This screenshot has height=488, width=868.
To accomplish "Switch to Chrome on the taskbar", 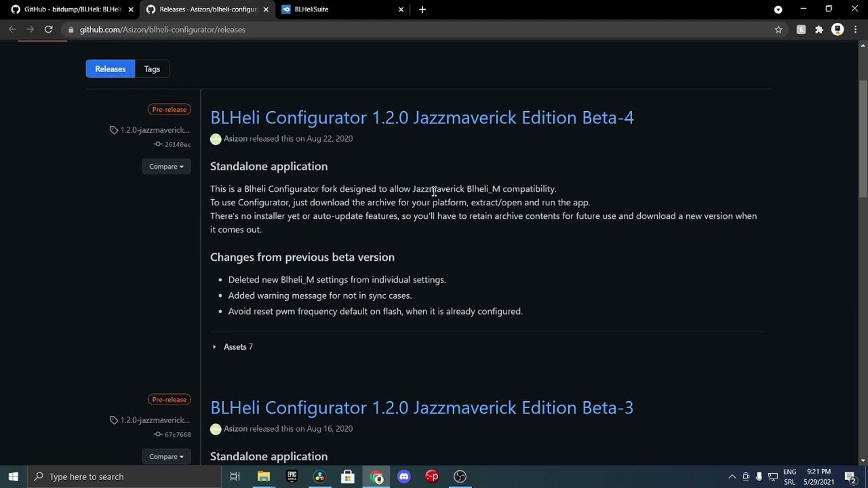I will pyautogui.click(x=376, y=476).
